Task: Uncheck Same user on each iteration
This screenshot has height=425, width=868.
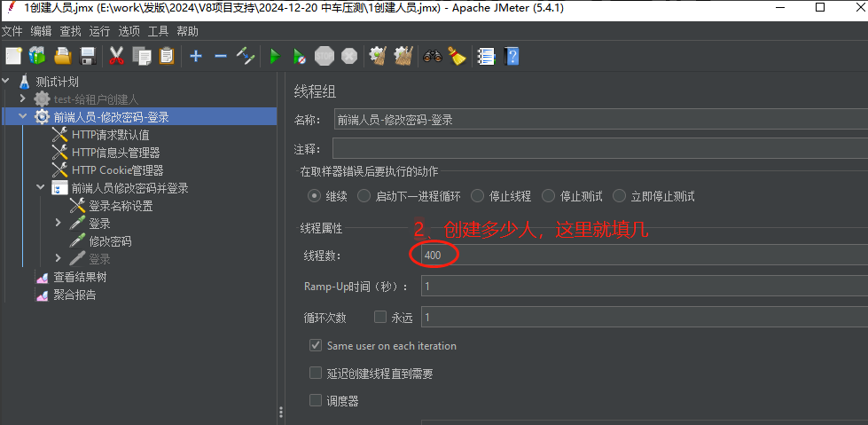Action: [316, 346]
